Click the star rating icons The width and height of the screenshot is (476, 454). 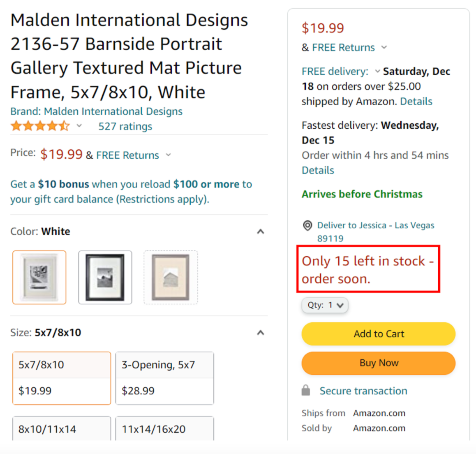pos(40,126)
